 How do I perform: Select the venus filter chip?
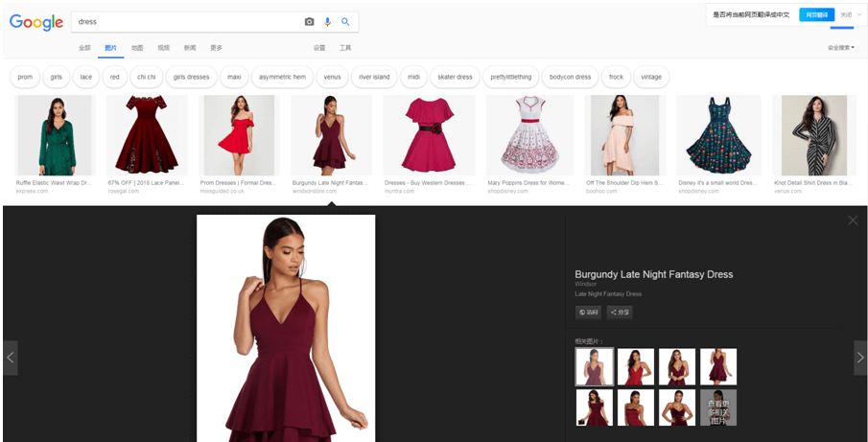coord(333,77)
